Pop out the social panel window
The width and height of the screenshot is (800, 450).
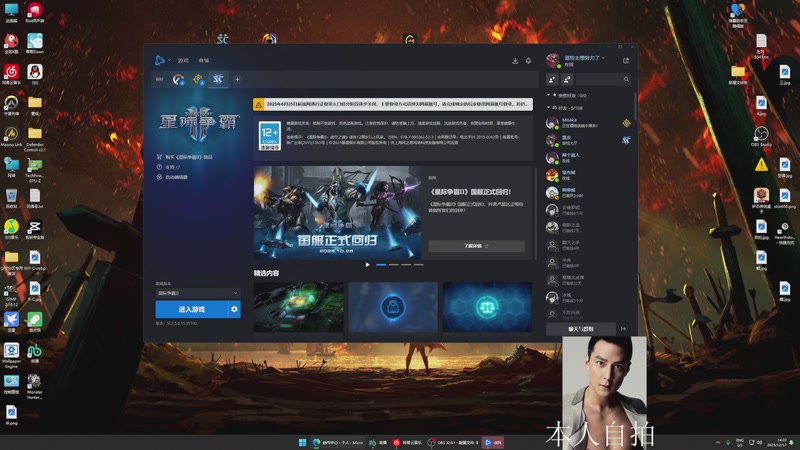coord(626,61)
